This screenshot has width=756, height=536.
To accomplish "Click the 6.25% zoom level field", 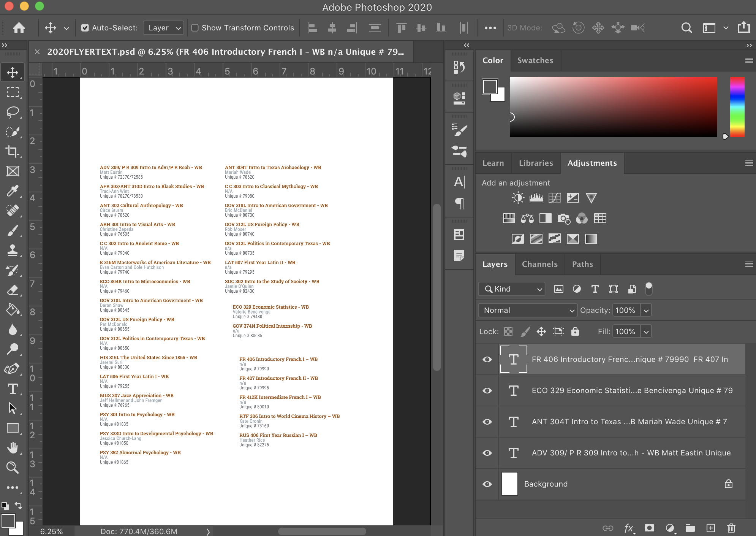I will [x=51, y=531].
